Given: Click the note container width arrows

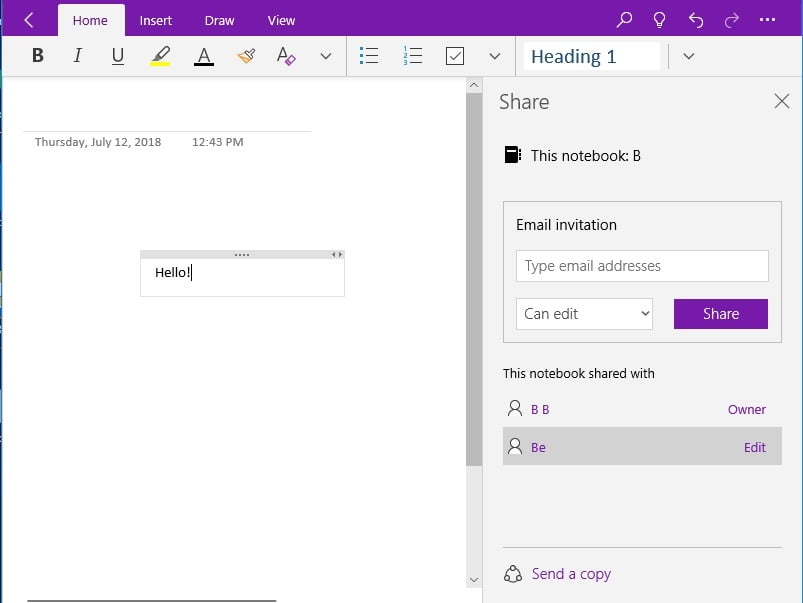Looking at the screenshot, I should pyautogui.click(x=336, y=255).
